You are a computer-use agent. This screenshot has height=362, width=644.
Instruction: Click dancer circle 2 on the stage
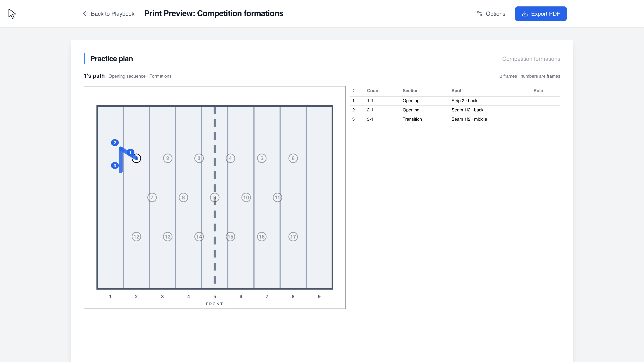[167, 158]
